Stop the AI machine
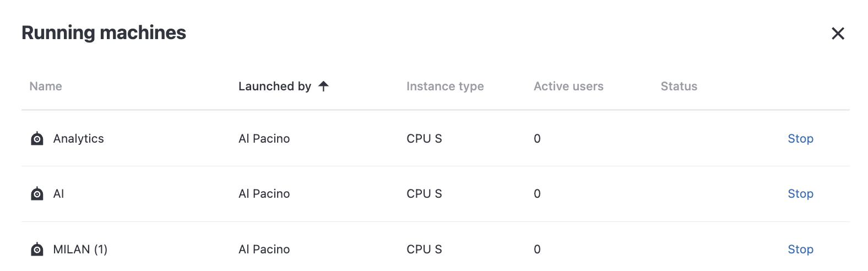Viewport: 868px width, 271px height. click(800, 194)
